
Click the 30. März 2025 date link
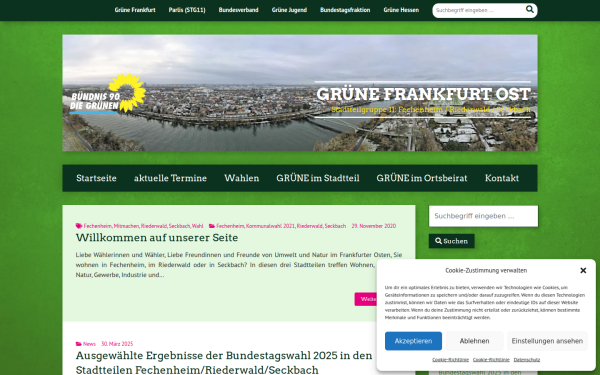(117, 344)
